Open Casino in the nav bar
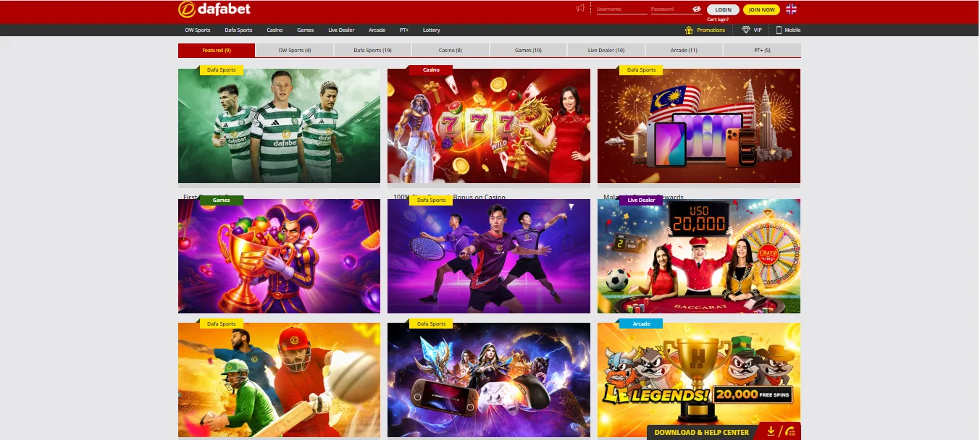 [x=275, y=30]
